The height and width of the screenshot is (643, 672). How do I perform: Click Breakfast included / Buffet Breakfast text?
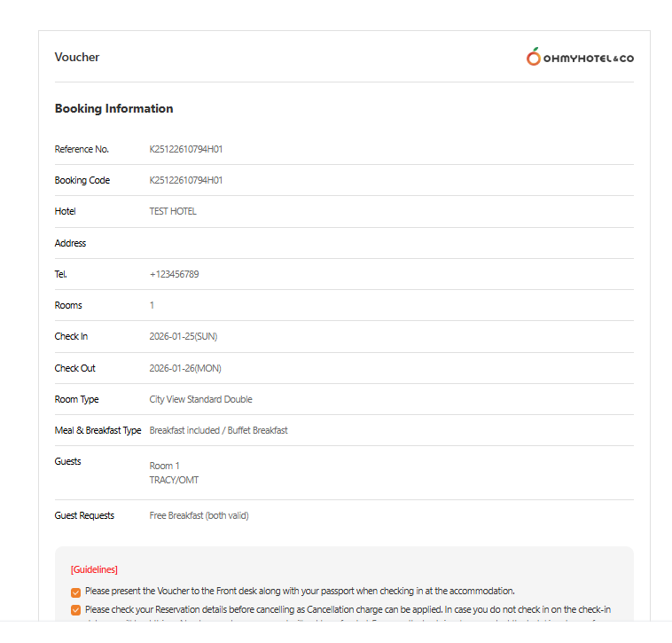(218, 430)
